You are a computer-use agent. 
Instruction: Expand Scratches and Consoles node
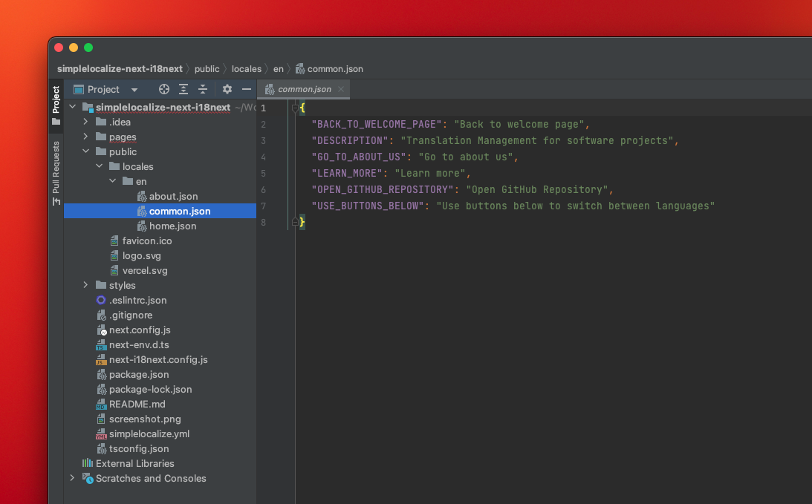72,477
